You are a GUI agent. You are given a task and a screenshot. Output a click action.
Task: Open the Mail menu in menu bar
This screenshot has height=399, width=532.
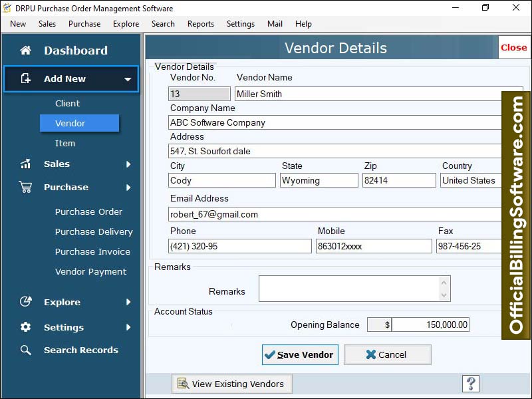[275, 24]
